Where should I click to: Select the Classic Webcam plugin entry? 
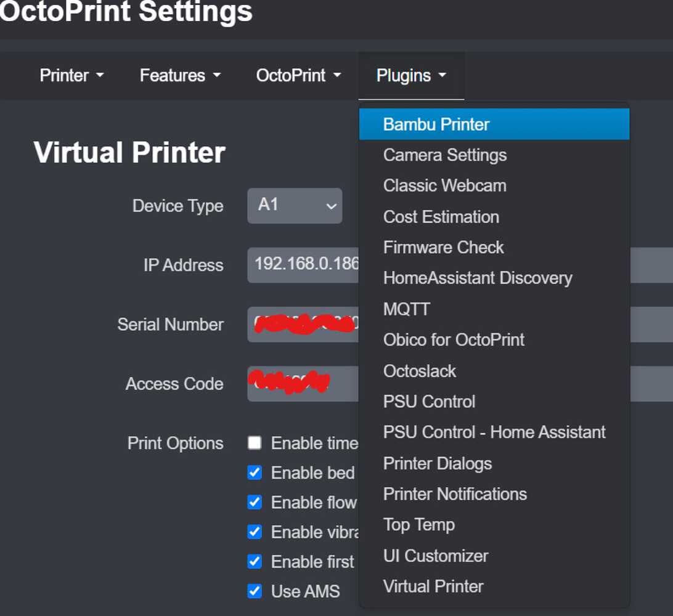(x=444, y=185)
